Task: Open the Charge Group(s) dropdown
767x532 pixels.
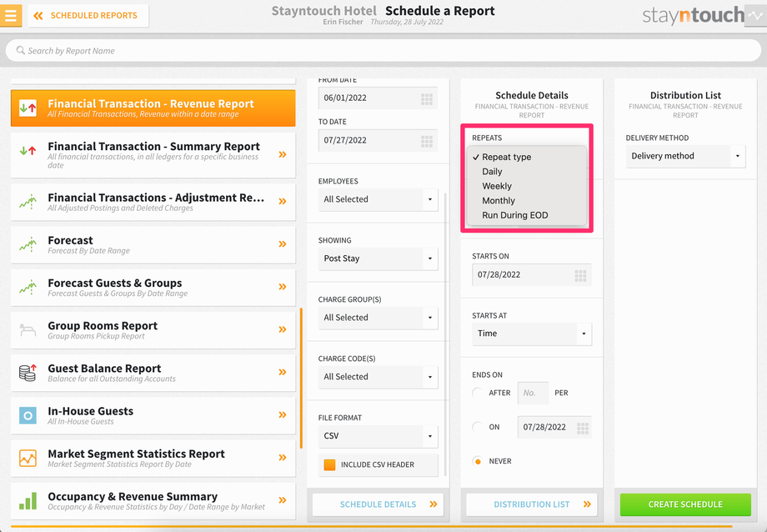Action: click(378, 318)
